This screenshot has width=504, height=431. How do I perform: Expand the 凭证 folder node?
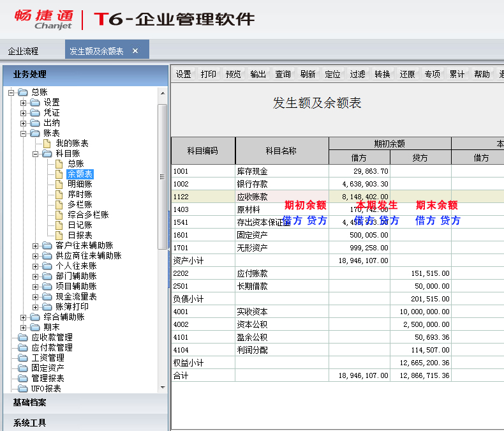point(24,113)
